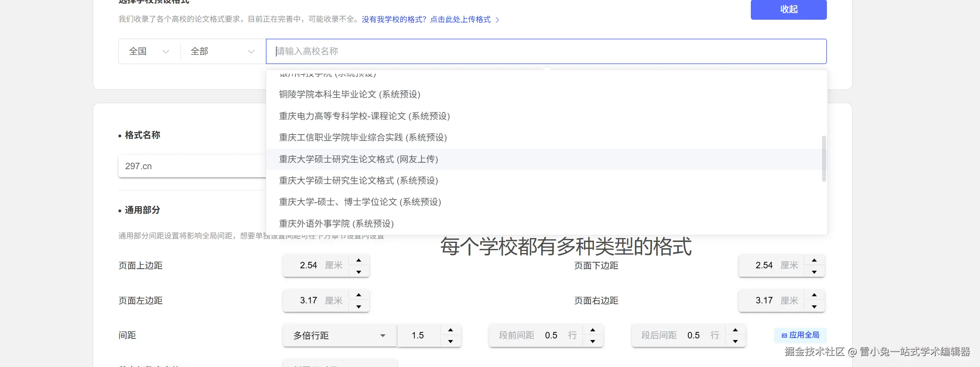Increase 页面上边距 with up arrow
This screenshot has width=980, height=367.
pos(358,260)
